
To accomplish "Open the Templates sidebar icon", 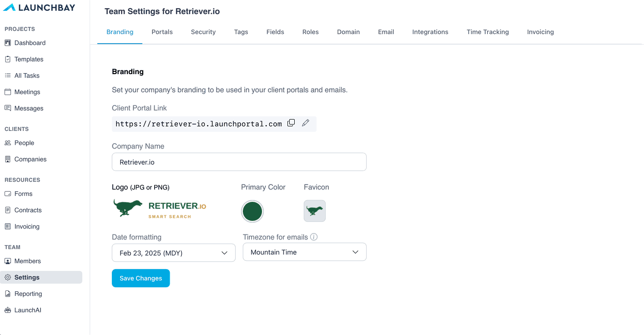I will coord(8,59).
